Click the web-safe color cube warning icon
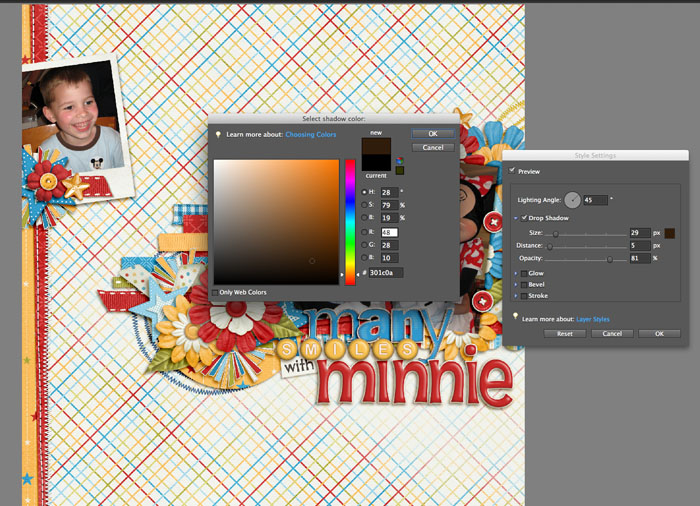 [400, 160]
